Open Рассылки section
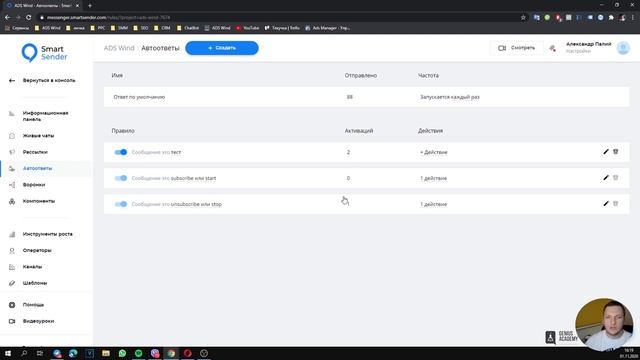This screenshot has height=360, width=640. coord(35,152)
